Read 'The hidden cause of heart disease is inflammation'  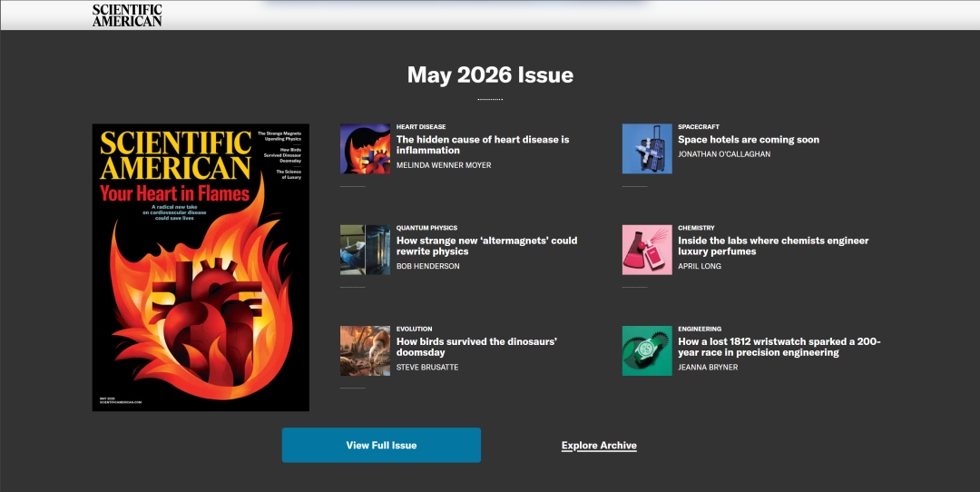pyautogui.click(x=483, y=145)
